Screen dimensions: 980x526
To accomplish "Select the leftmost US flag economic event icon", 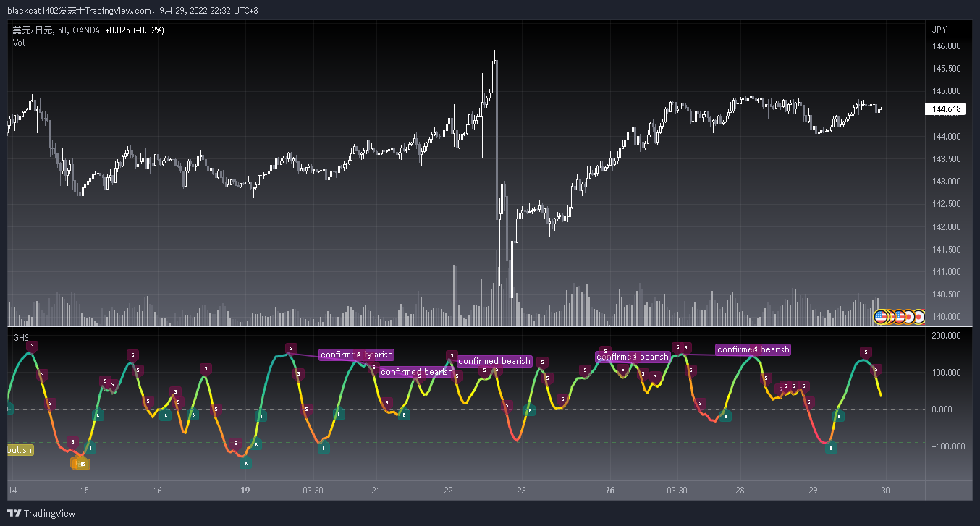I will coord(881,316).
